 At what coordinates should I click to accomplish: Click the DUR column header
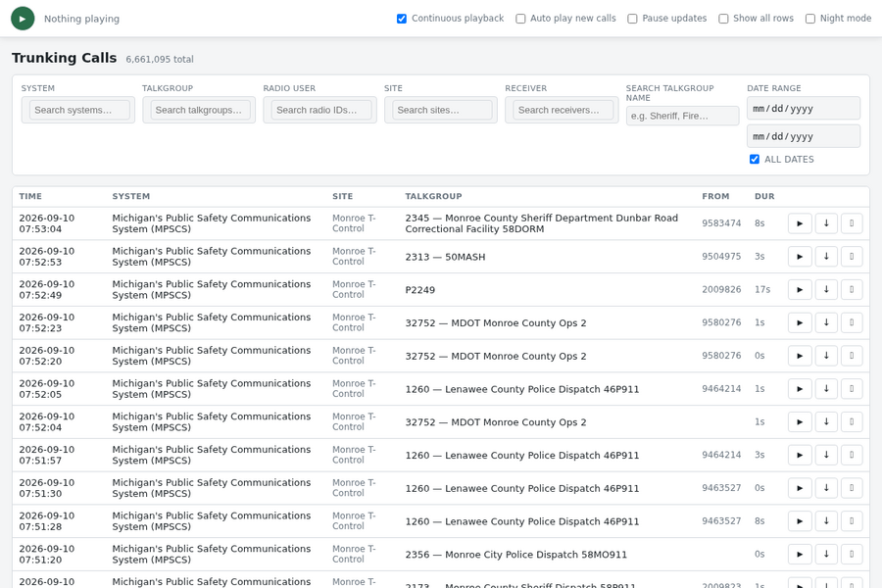pos(764,196)
